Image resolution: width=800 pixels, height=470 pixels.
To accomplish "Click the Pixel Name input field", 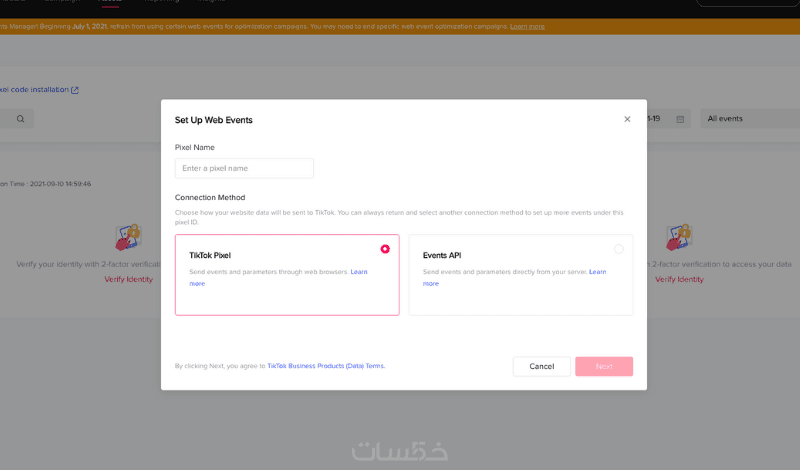I will coord(244,168).
